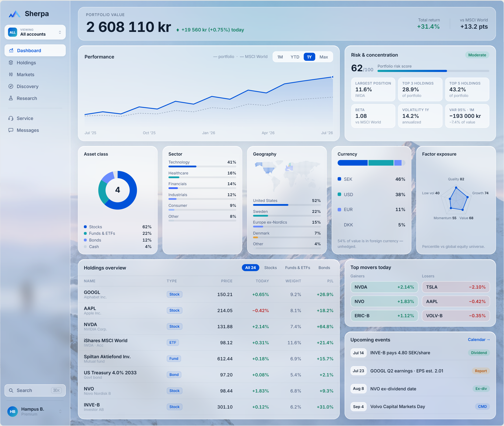Click the Moderate risk badge

tap(477, 55)
